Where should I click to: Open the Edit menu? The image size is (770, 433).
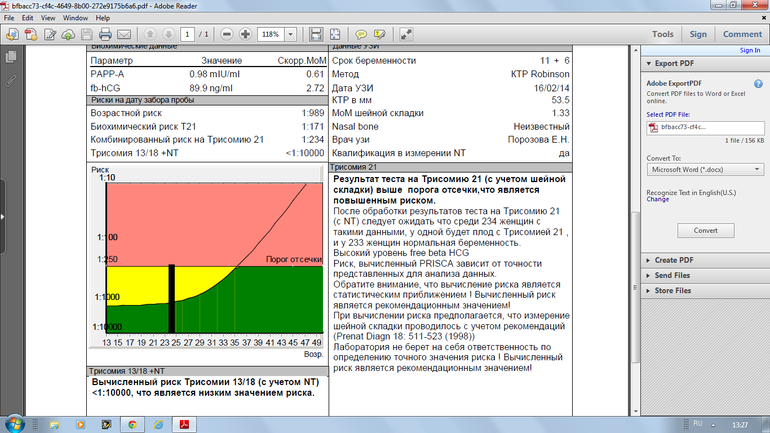(28, 18)
